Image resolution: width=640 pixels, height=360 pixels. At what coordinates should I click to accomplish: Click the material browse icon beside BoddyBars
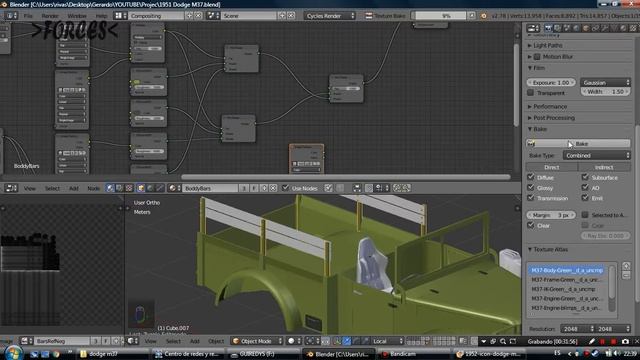[x=174, y=188]
